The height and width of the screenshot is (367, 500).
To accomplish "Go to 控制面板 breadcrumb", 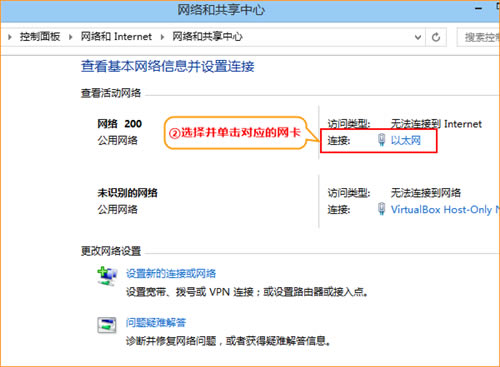I will 40,37.
